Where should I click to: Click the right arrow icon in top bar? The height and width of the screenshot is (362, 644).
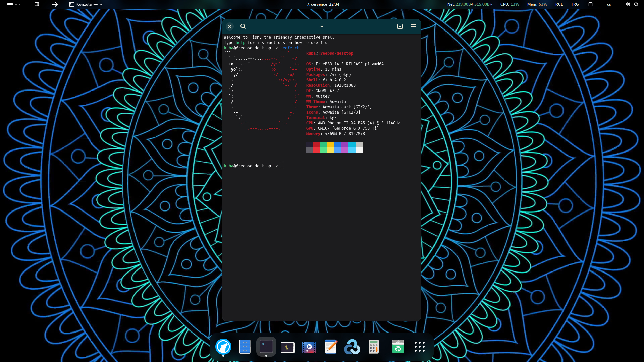(x=55, y=4)
